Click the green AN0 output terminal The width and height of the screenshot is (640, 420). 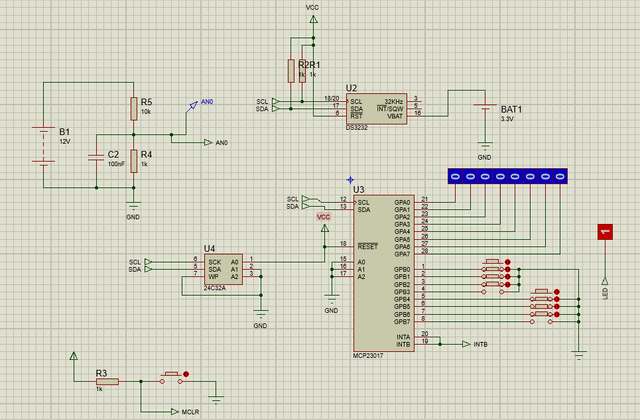coord(208,142)
